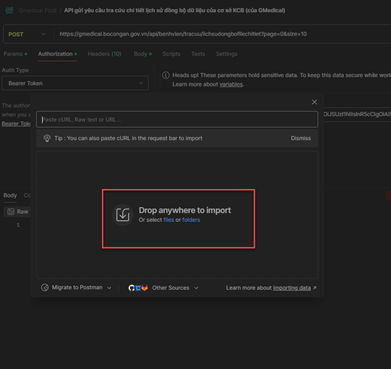Open the 'importing data' help link

coord(292,288)
